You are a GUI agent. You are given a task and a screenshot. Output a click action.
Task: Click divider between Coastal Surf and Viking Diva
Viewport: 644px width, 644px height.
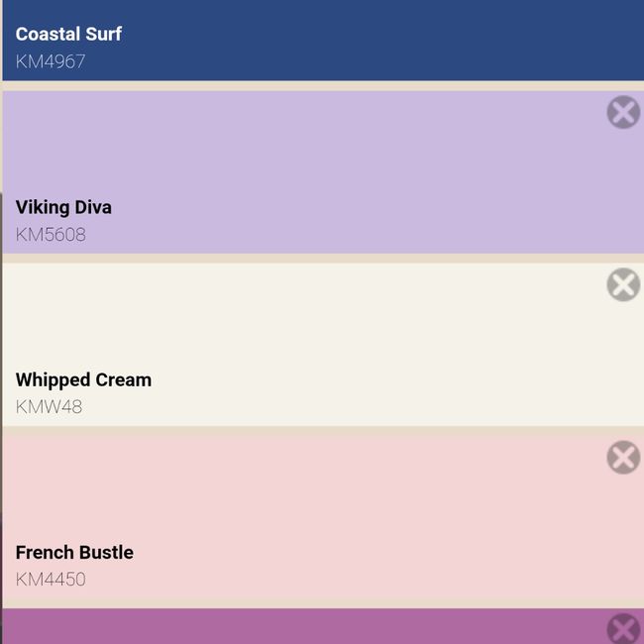tap(322, 86)
